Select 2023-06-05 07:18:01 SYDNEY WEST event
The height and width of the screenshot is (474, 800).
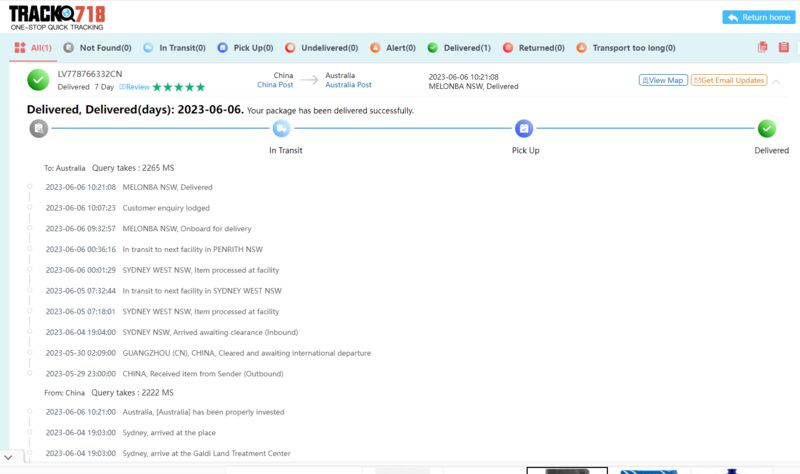tap(162, 312)
